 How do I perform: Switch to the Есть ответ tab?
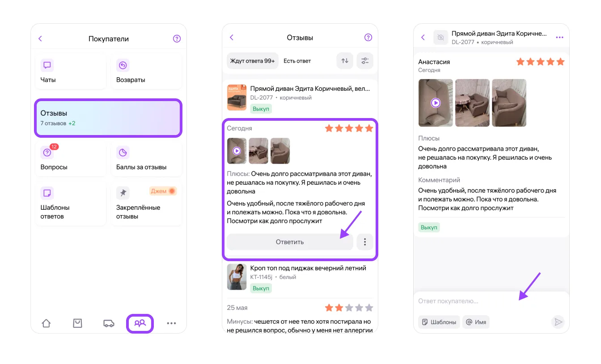[x=297, y=61]
